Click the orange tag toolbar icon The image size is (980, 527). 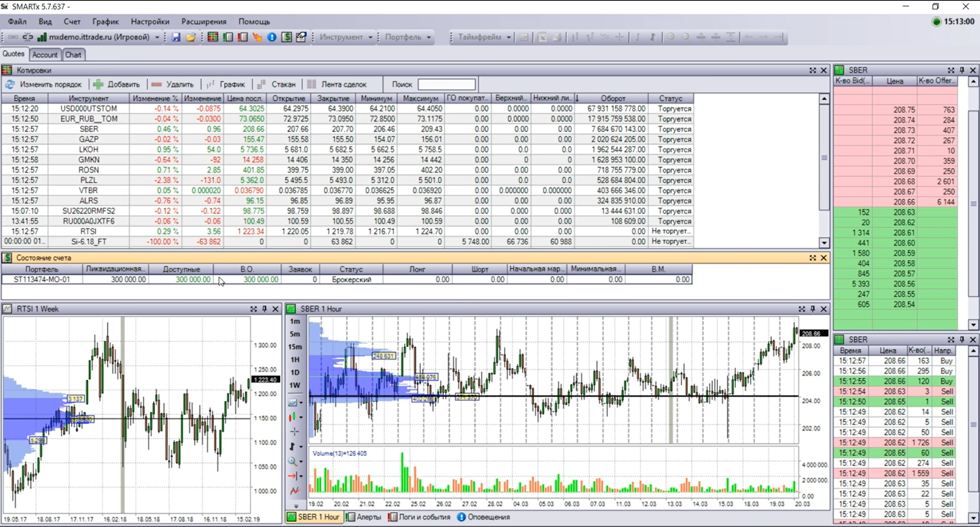(257, 37)
